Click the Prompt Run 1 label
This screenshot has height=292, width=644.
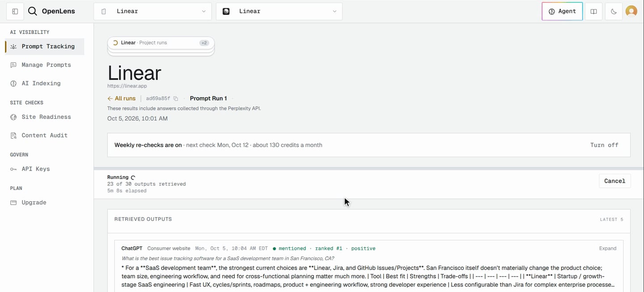click(x=208, y=99)
